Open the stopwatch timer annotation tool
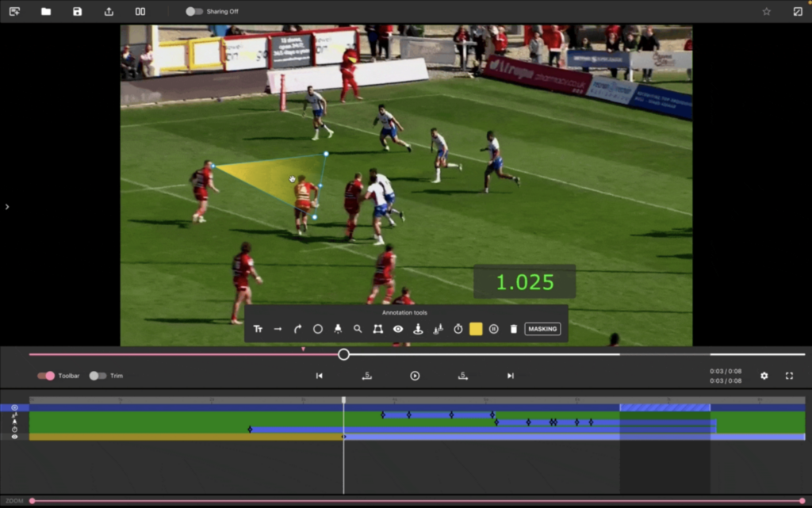 tap(458, 328)
